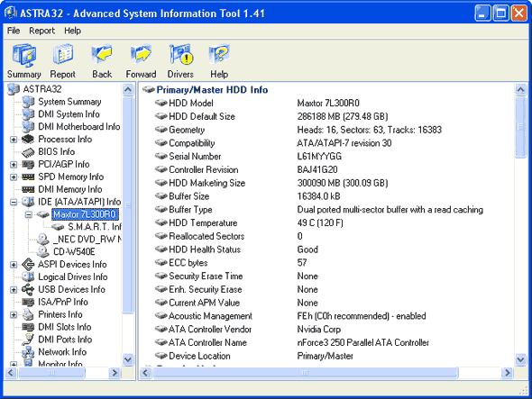Click the USB Devices Info icon
The height and width of the screenshot is (399, 532).
click(28, 289)
